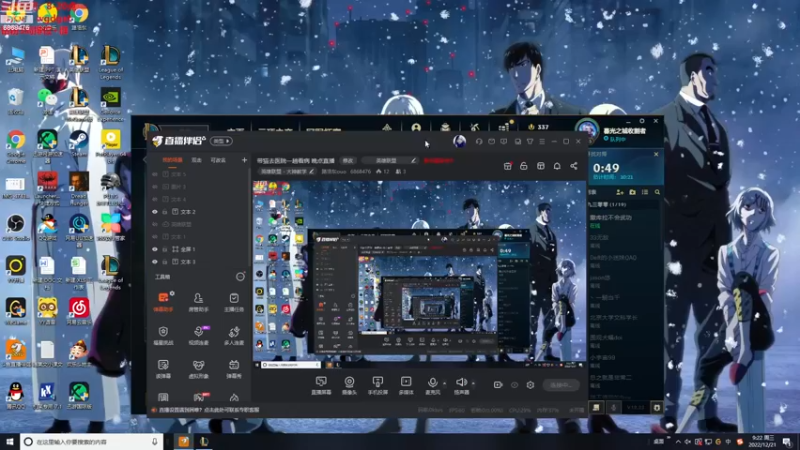Open the 弹幕秀 danmaku show tool
This screenshot has width=800, height=450.
click(234, 368)
